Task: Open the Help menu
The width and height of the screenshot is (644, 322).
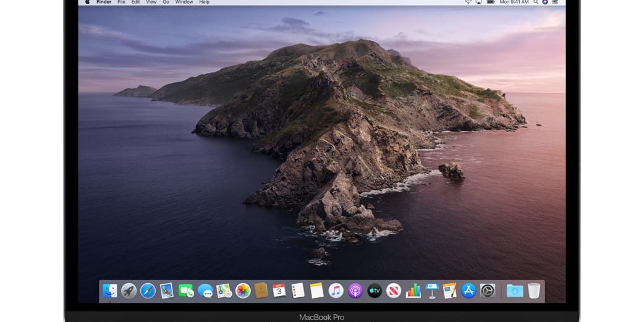Action: tap(205, 2)
